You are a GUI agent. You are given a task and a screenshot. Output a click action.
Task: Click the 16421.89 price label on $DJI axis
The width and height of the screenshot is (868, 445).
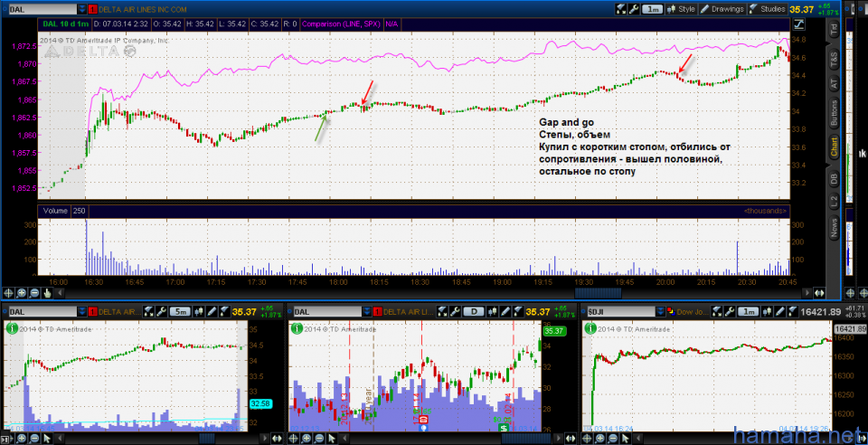point(852,328)
